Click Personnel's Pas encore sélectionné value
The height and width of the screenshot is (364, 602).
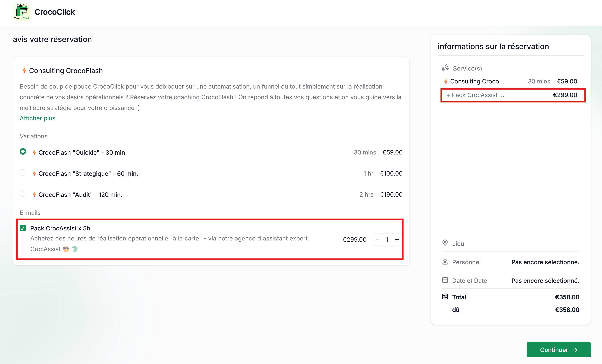[545, 262]
